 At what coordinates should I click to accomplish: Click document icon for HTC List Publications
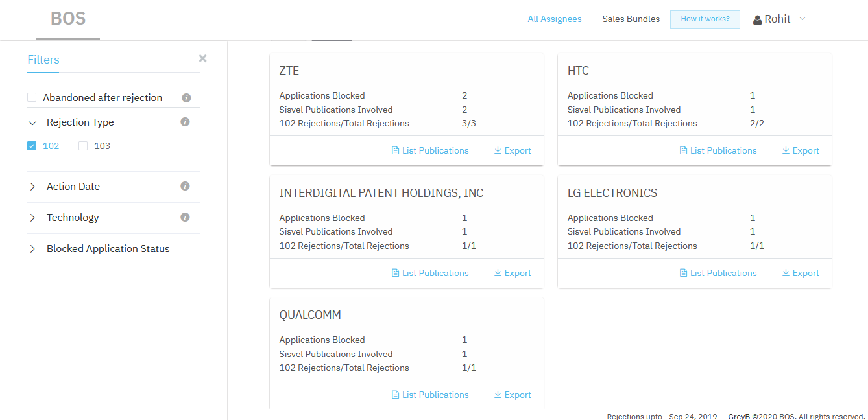click(x=683, y=150)
